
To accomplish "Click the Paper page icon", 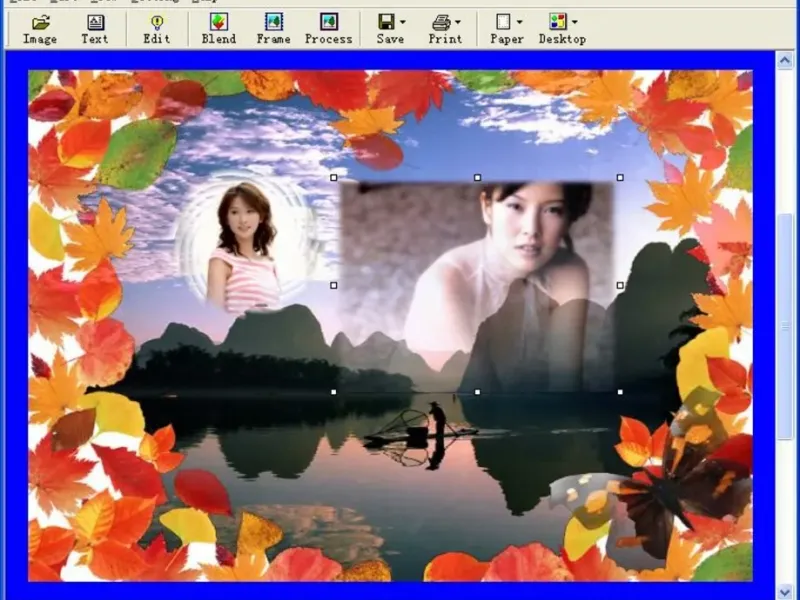I will pos(503,21).
